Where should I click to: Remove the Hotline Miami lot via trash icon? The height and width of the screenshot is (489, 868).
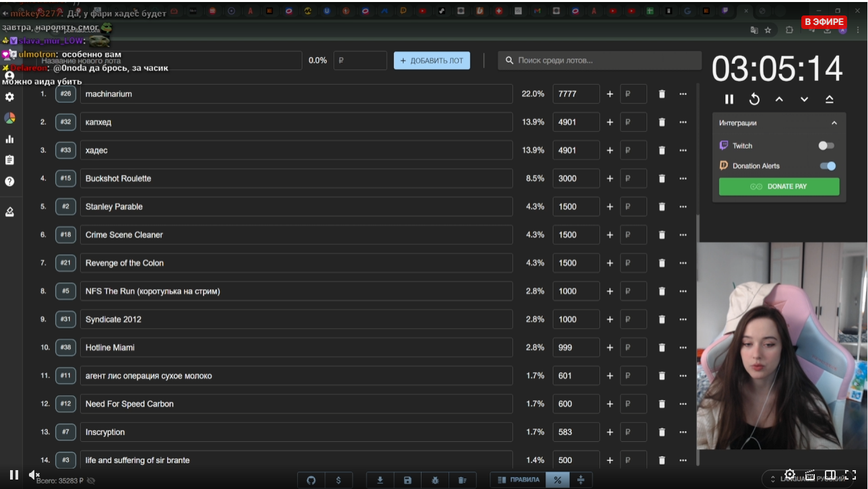[662, 348]
